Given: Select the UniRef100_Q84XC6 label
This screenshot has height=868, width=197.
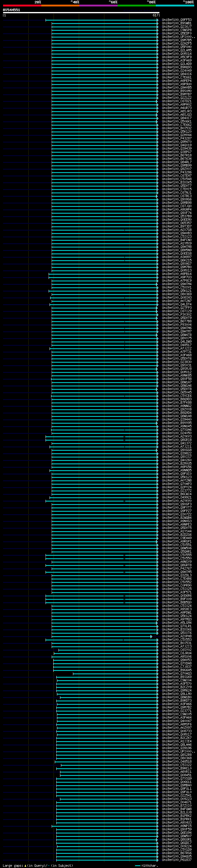Looking at the screenshot, I should (177, 74).
